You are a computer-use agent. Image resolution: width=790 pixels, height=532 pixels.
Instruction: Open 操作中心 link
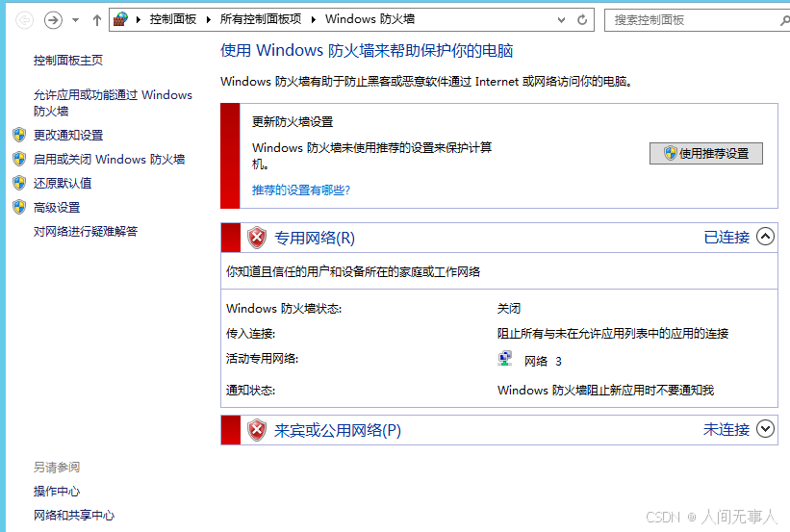point(57,492)
